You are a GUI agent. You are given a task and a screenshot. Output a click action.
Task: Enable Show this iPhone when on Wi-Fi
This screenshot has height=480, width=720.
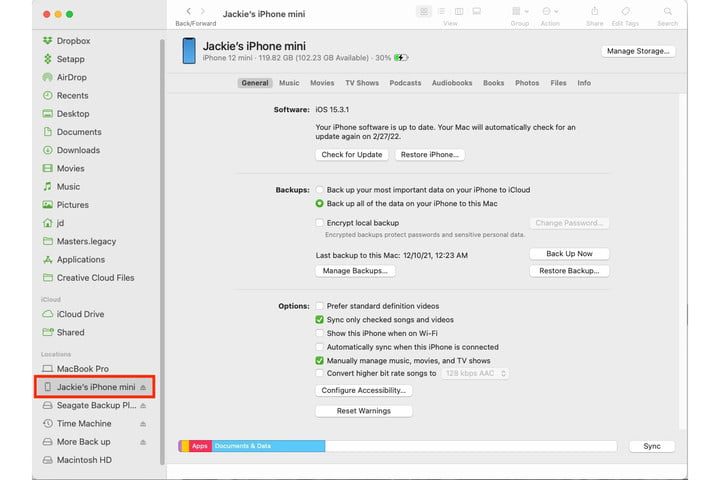click(x=319, y=333)
